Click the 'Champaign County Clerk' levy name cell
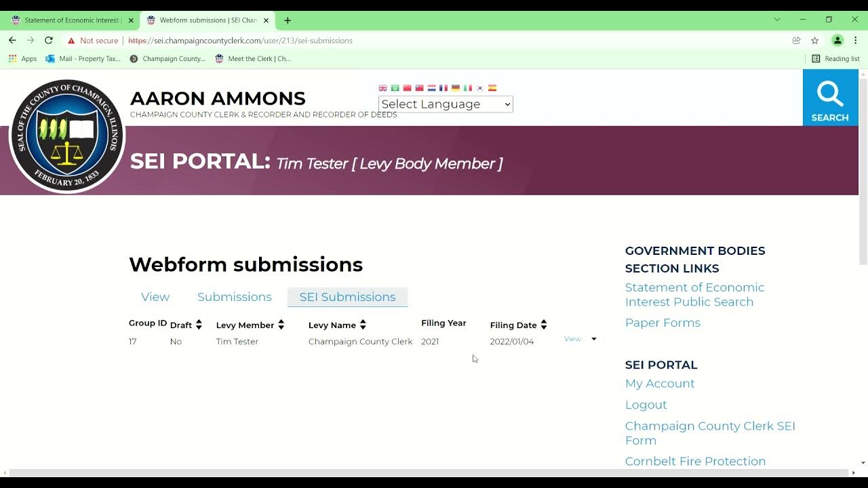Image resolution: width=868 pixels, height=488 pixels. tap(360, 342)
